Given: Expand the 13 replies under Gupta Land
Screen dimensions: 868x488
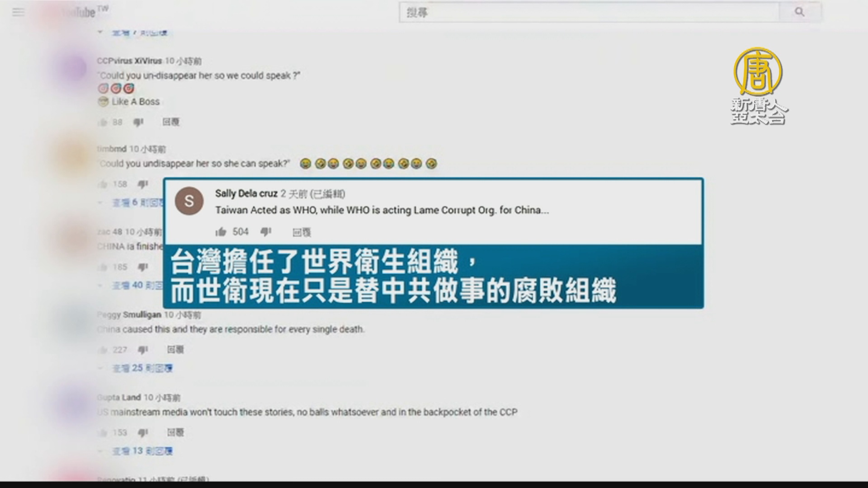Looking at the screenshot, I should pyautogui.click(x=142, y=451).
